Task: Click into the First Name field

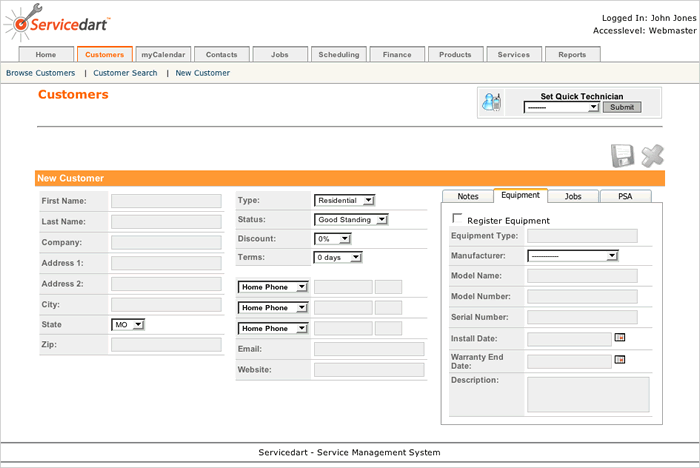Action: [x=166, y=201]
